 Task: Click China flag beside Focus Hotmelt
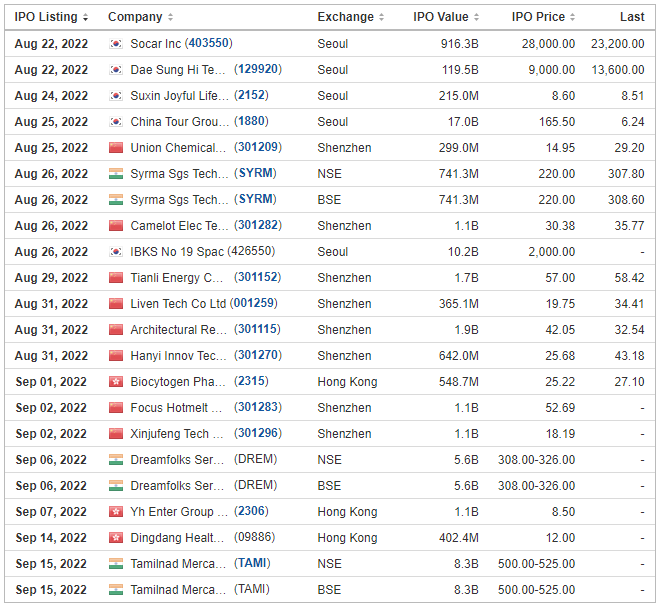pyautogui.click(x=116, y=407)
